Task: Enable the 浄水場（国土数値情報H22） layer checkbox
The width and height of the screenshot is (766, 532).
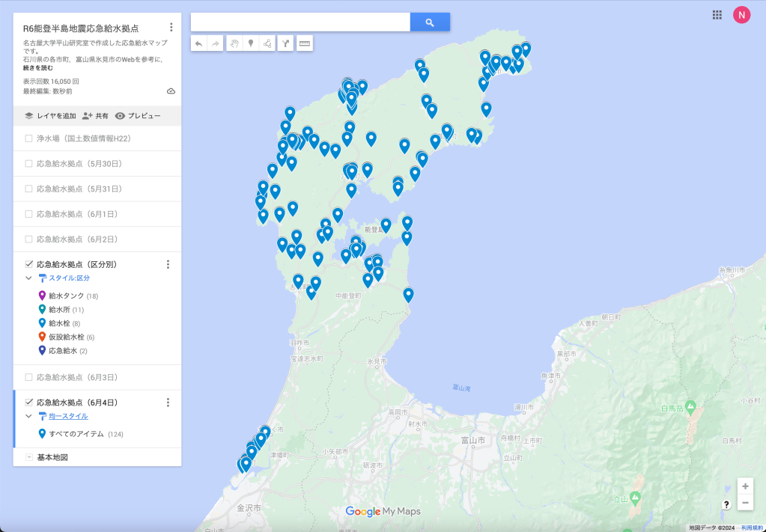Action: (x=28, y=138)
